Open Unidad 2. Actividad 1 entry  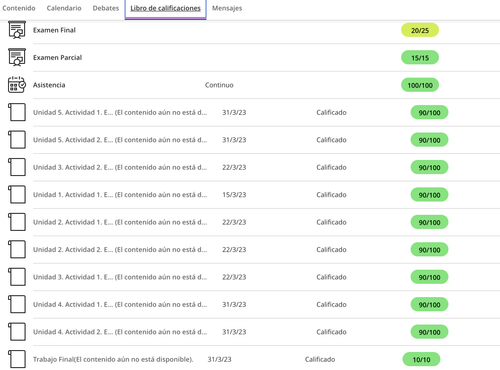pos(120,222)
